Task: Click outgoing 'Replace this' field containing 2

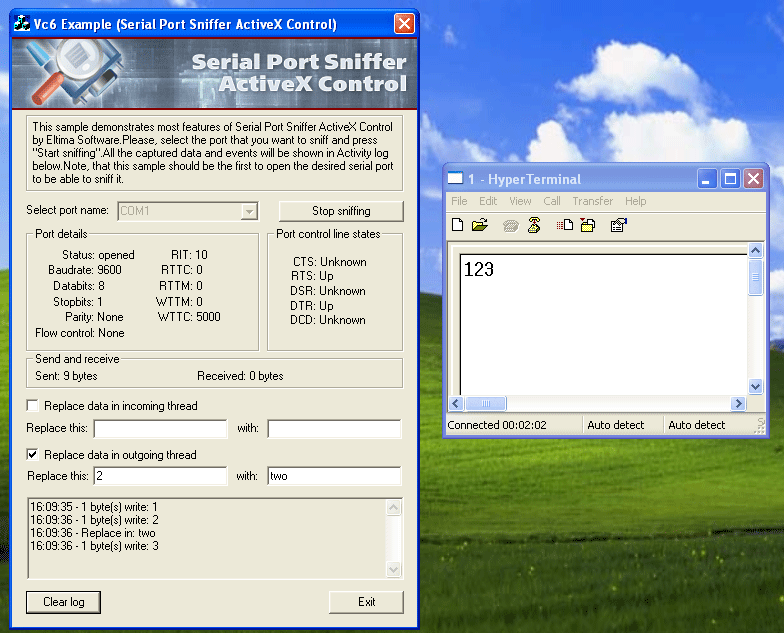Action: [x=160, y=476]
